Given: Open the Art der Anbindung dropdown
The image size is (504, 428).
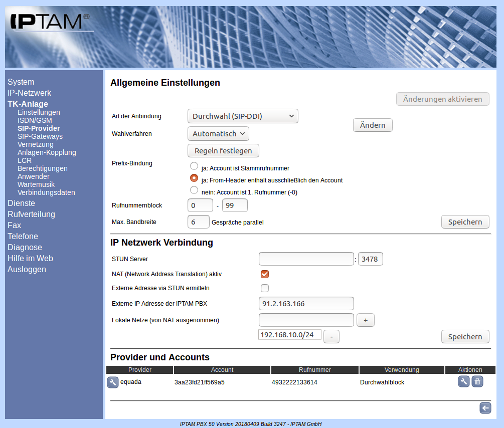Looking at the screenshot, I should point(243,116).
